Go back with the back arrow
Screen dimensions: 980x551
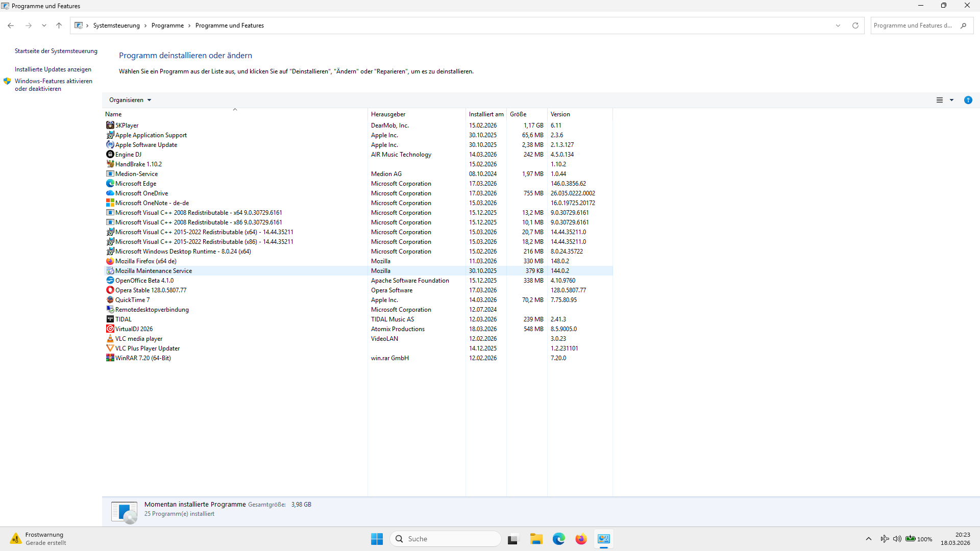pos(11,26)
